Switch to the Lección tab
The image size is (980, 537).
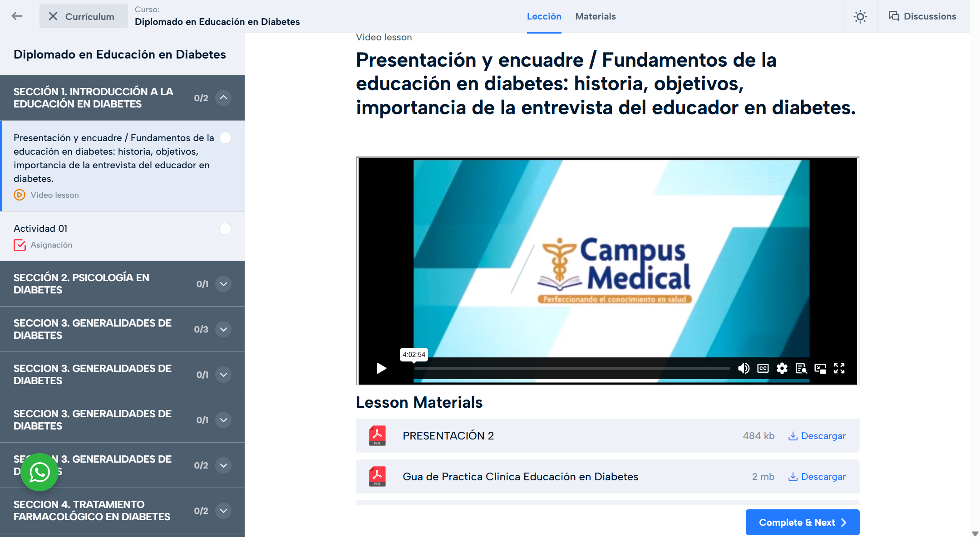coord(544,16)
